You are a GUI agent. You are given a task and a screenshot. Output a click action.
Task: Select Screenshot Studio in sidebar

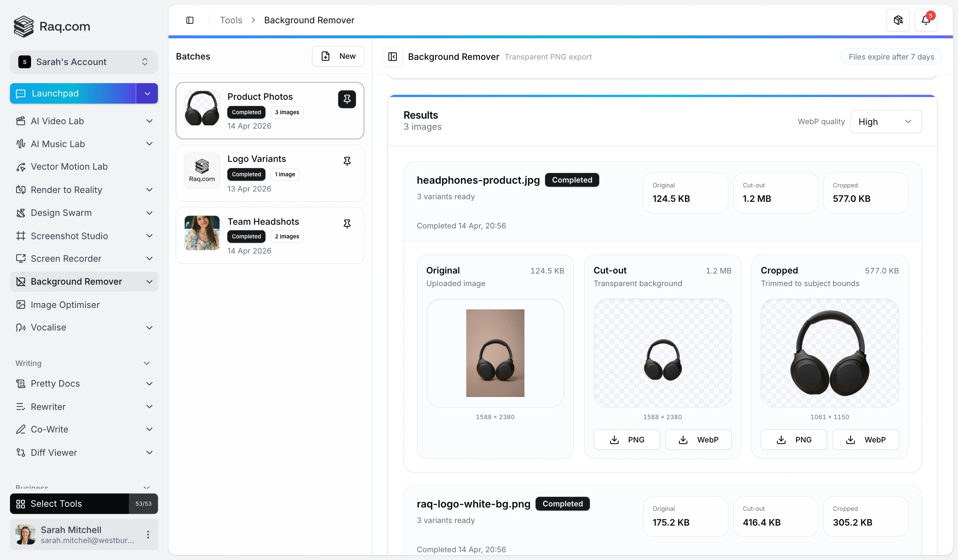pos(69,236)
